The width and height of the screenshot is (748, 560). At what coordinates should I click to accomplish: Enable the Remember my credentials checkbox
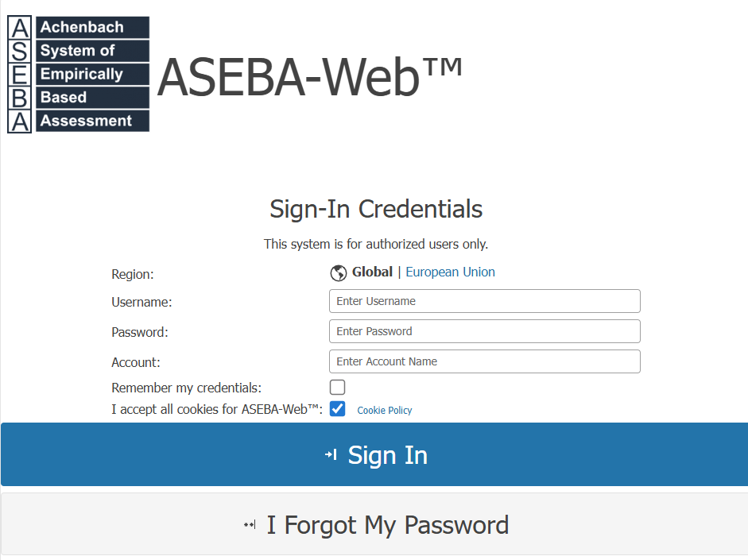click(338, 388)
